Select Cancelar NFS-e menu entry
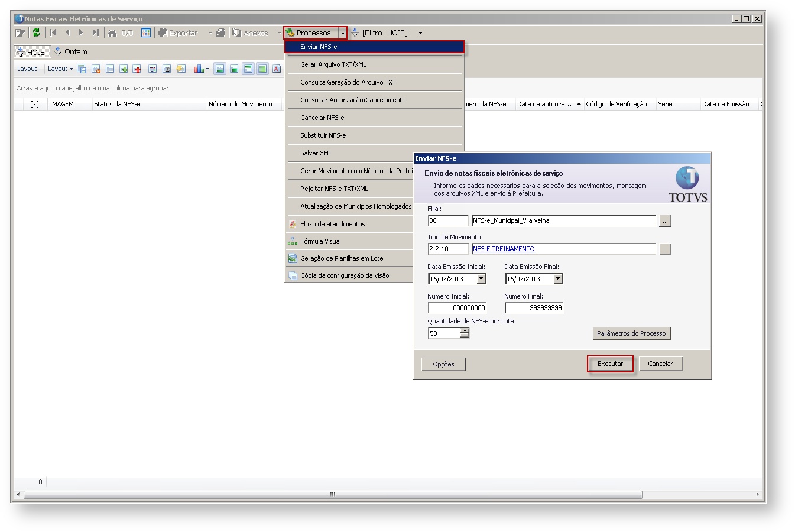The width and height of the screenshot is (795, 532). click(375, 118)
